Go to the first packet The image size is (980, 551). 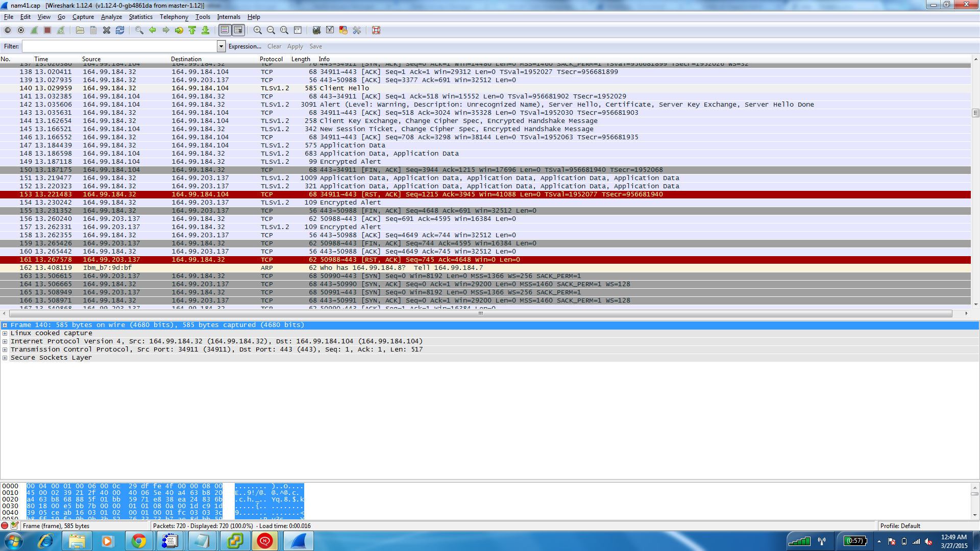click(x=192, y=31)
